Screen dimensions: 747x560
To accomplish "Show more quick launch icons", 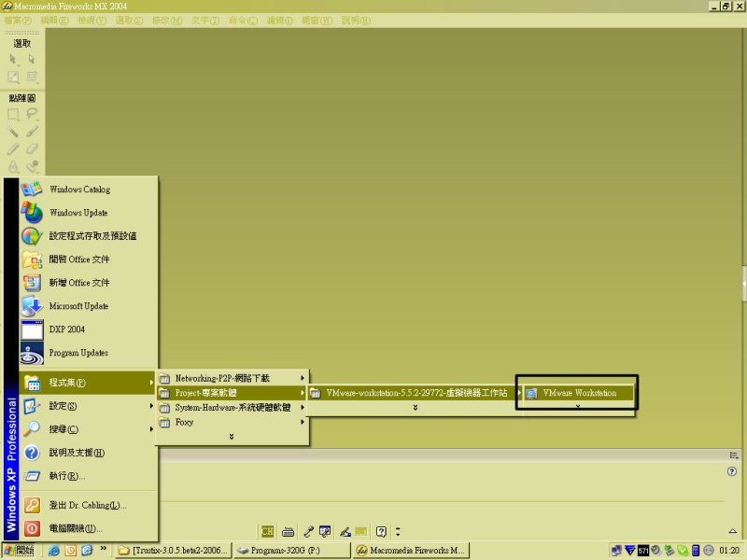I will [103, 549].
